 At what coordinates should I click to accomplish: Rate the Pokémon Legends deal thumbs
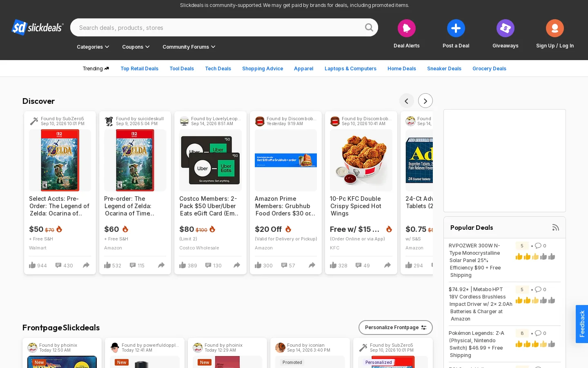coord(535,344)
